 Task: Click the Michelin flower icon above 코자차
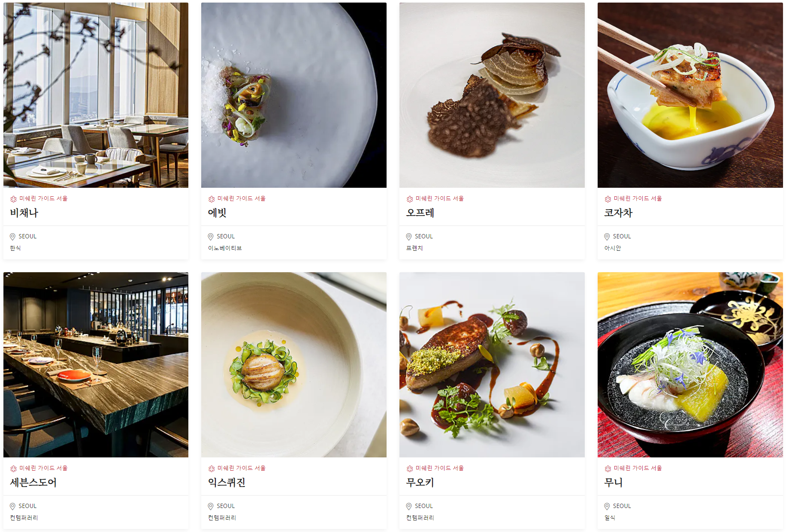click(x=608, y=199)
